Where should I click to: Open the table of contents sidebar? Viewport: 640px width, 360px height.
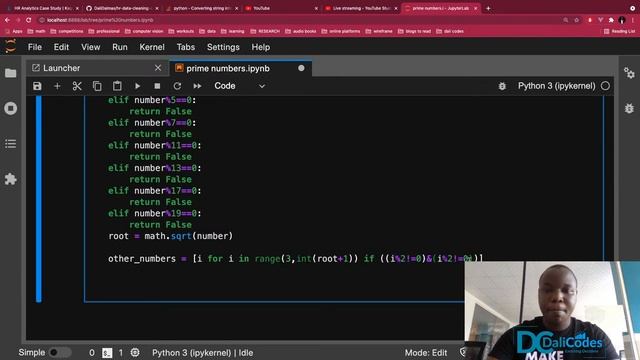pos(11,144)
